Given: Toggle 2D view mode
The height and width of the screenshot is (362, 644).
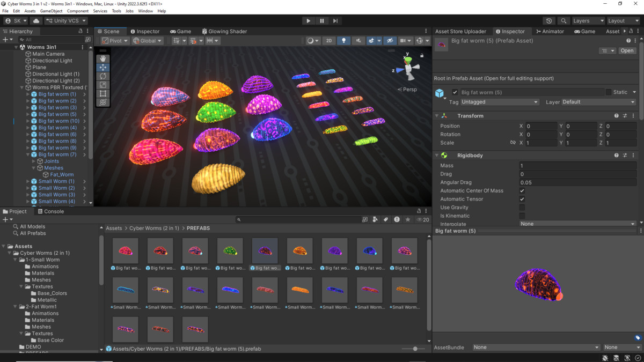Looking at the screenshot, I should click(x=329, y=41).
